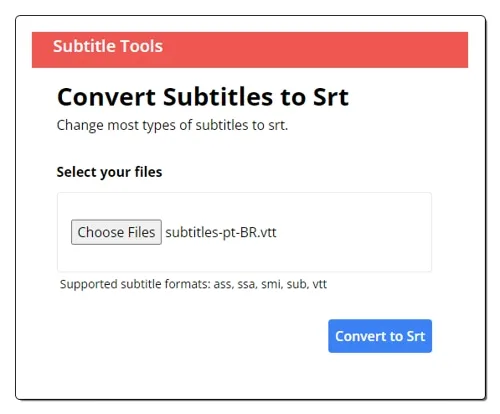Click the Convert Subtitles to Srt heading

click(x=203, y=97)
